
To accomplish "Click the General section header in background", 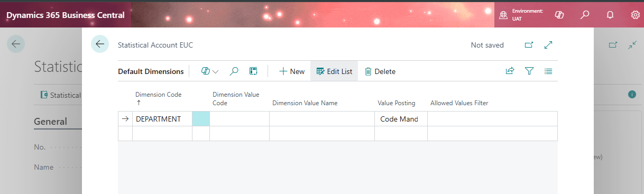I will click(51, 122).
